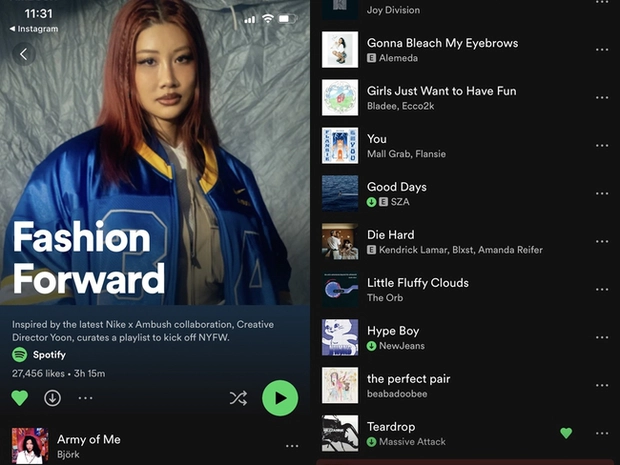Open options for Teardrop
The height and width of the screenshot is (465, 620).
pos(602,433)
